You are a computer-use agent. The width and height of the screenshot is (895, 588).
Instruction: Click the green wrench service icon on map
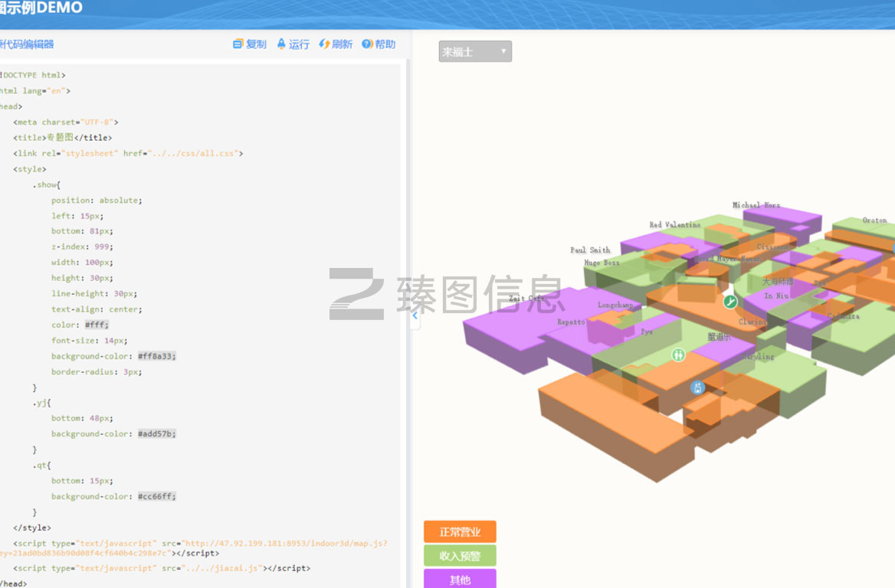730,302
